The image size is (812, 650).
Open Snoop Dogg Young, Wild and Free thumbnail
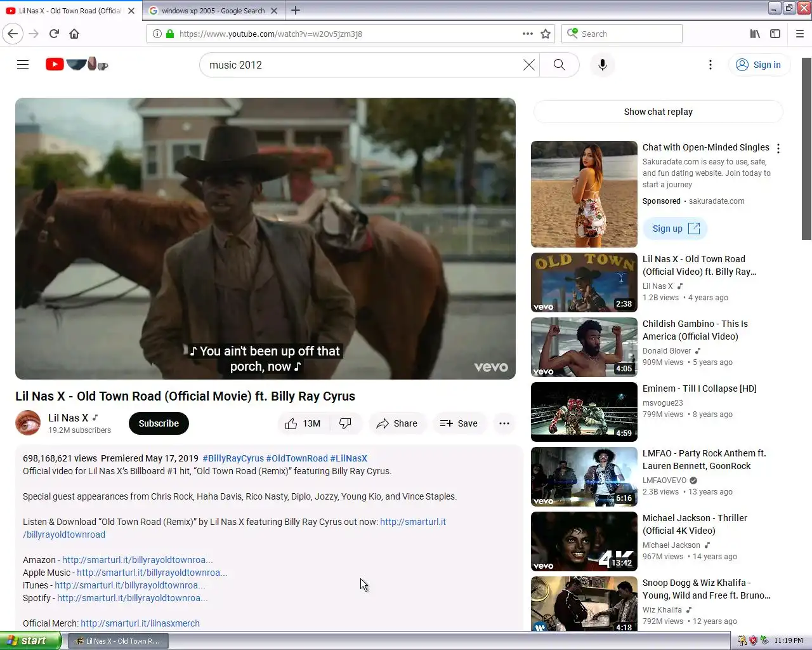(x=584, y=604)
